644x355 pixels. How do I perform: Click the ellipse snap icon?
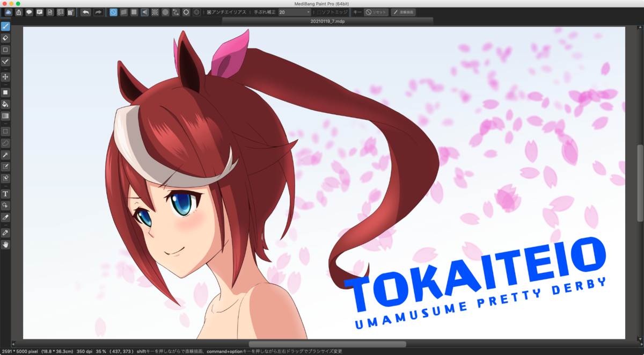(x=186, y=12)
